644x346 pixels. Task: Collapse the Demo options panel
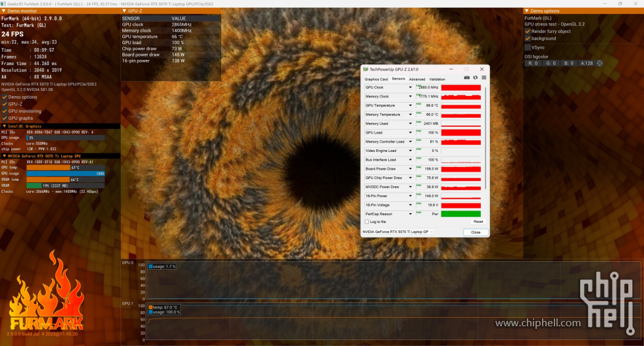[526, 11]
